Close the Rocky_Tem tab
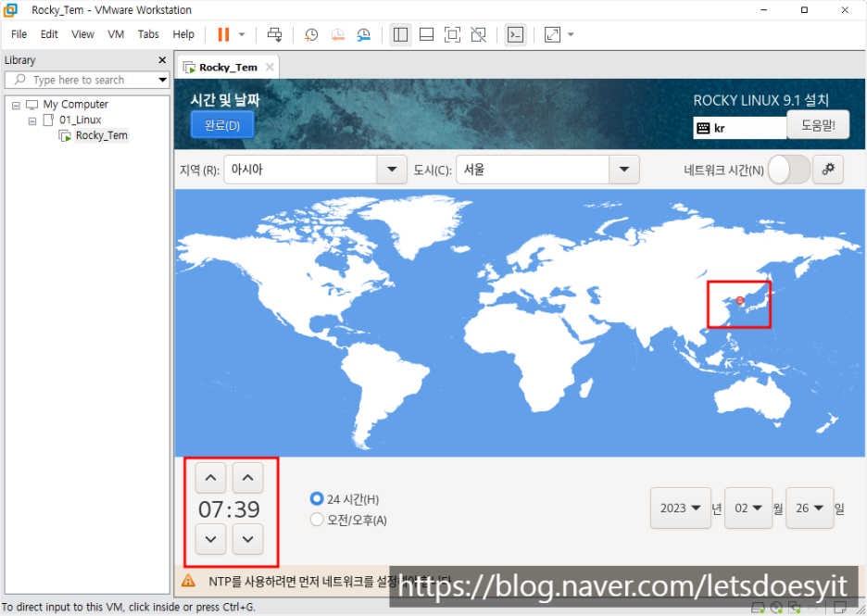 click(x=270, y=67)
